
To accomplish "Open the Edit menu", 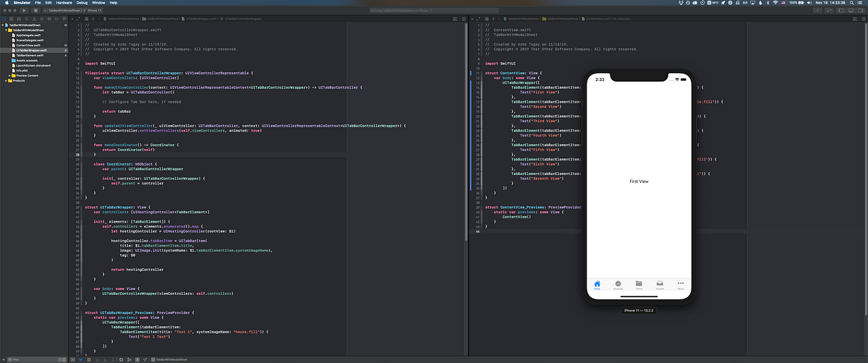I will [48, 3].
